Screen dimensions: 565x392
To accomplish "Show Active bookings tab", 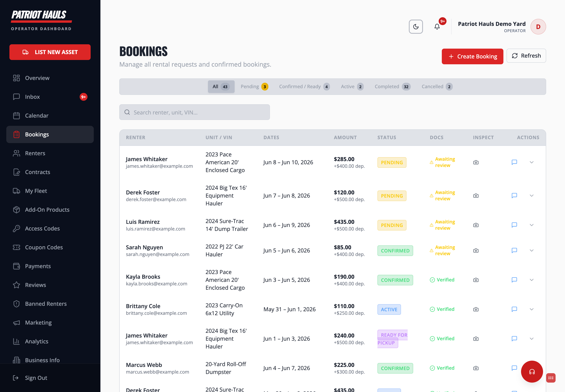I will (352, 87).
